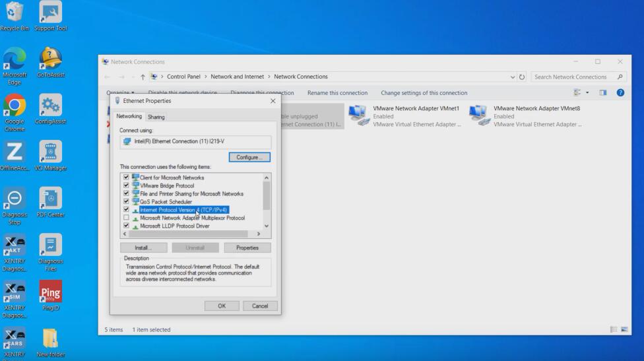Click Diagnose this connection

coord(262,93)
